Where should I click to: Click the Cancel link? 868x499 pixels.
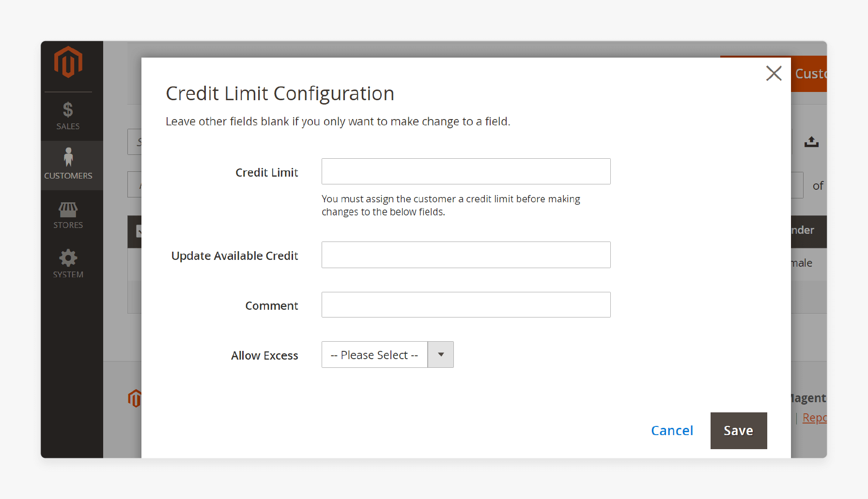(x=672, y=431)
